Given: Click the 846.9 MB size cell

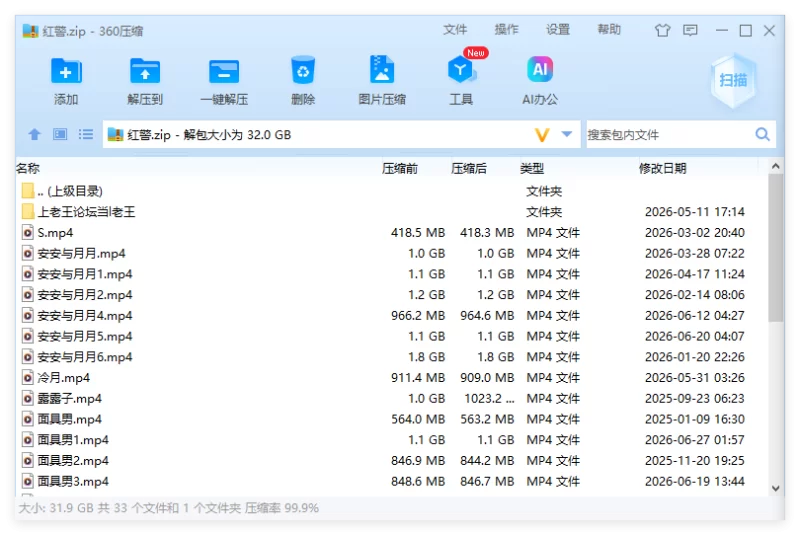Looking at the screenshot, I should pyautogui.click(x=418, y=461).
